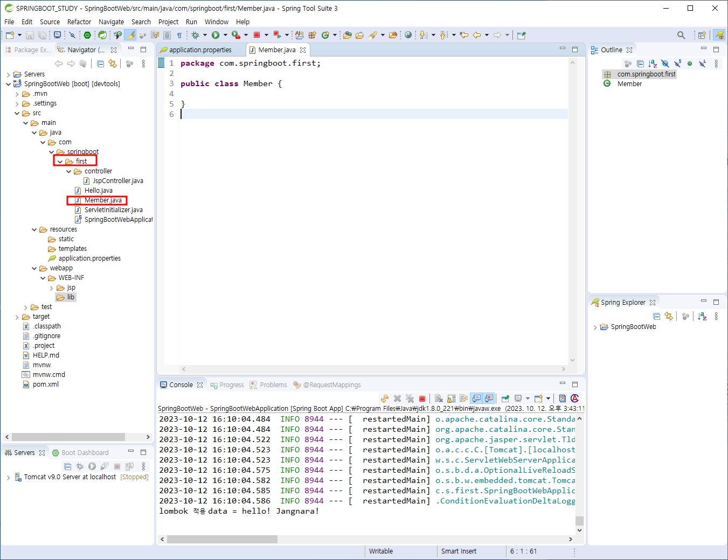Switch to the Boot Dashboard tab
The height and width of the screenshot is (560, 728).
point(80,452)
